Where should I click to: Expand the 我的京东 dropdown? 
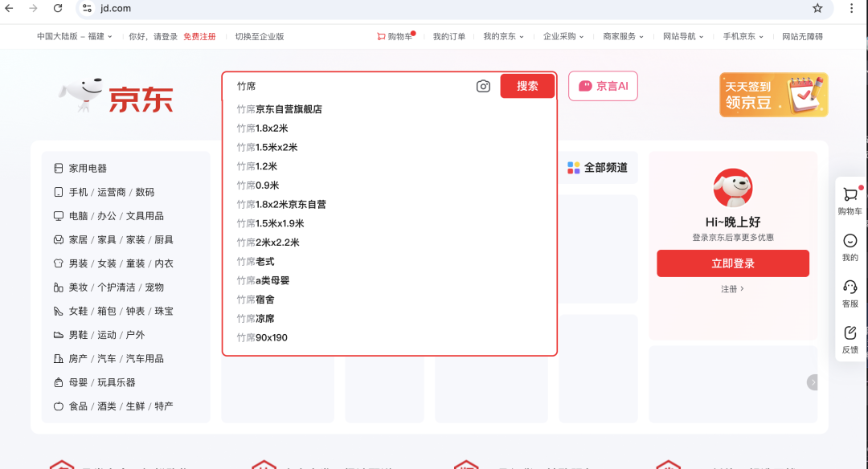click(x=503, y=36)
